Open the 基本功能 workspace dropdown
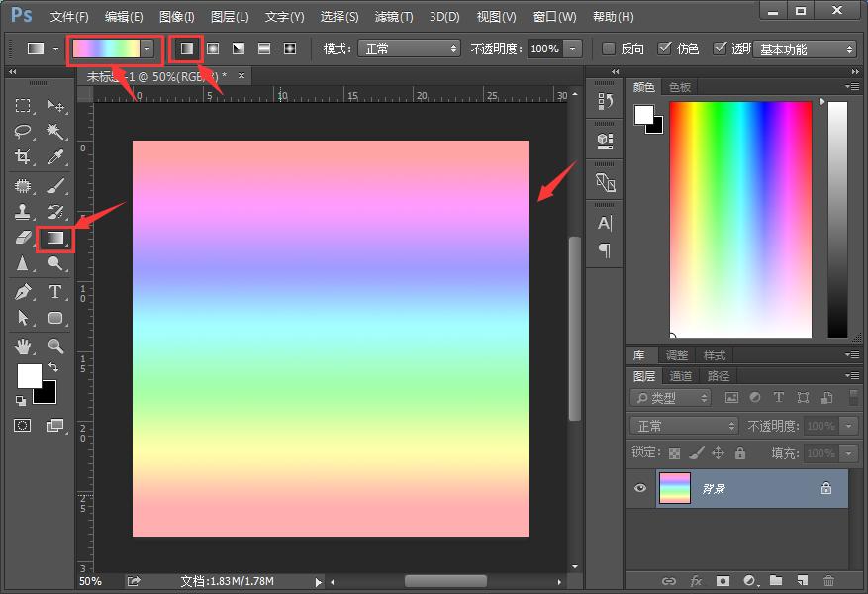 coord(805,49)
